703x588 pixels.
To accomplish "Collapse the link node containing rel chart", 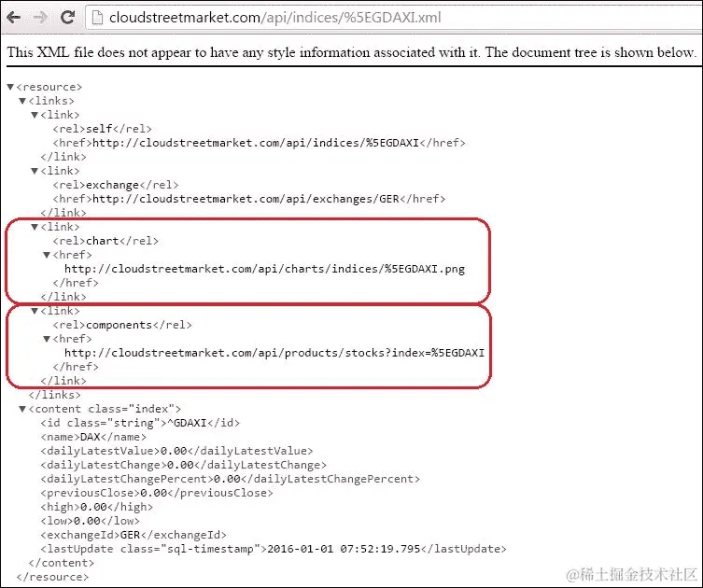I will coord(35,227).
